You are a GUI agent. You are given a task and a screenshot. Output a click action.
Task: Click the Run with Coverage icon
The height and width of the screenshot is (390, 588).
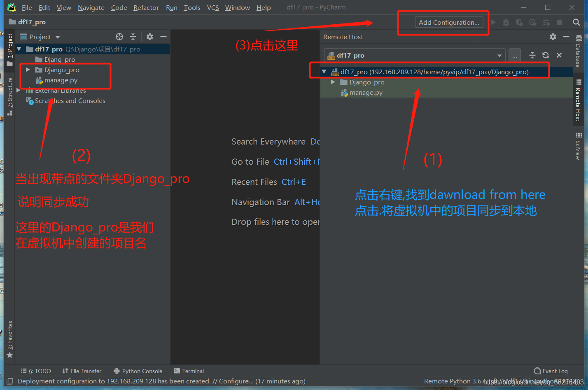tap(520, 22)
